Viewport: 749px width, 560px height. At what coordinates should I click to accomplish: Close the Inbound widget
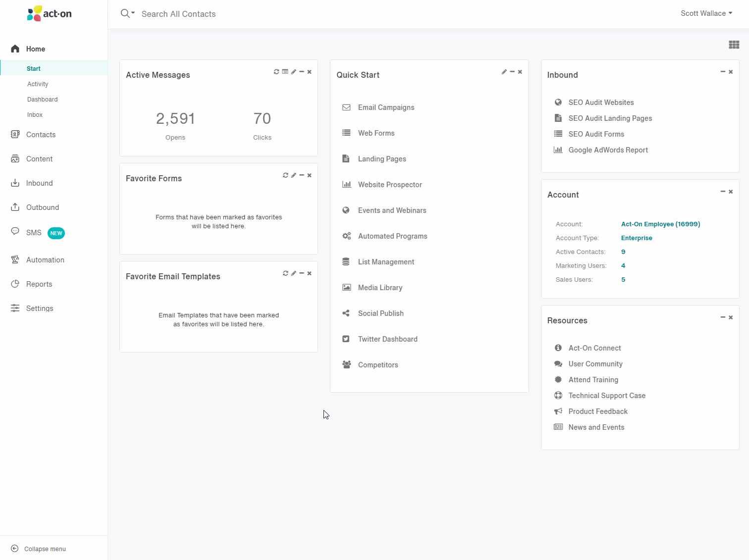click(x=731, y=72)
